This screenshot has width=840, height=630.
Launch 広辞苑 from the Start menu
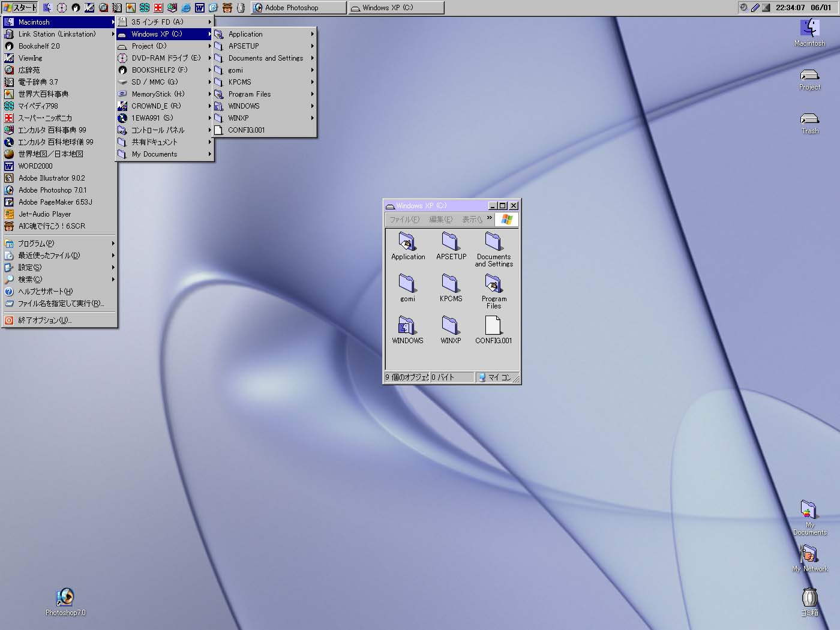(59, 70)
